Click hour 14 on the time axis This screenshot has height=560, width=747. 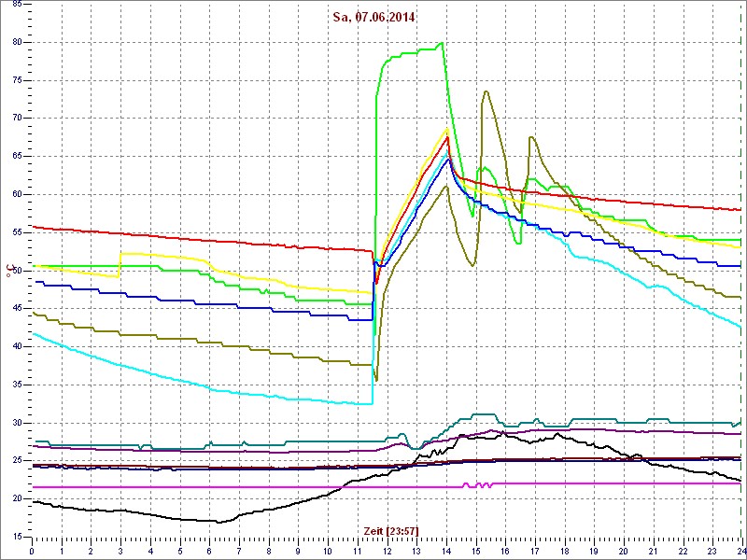[446, 551]
